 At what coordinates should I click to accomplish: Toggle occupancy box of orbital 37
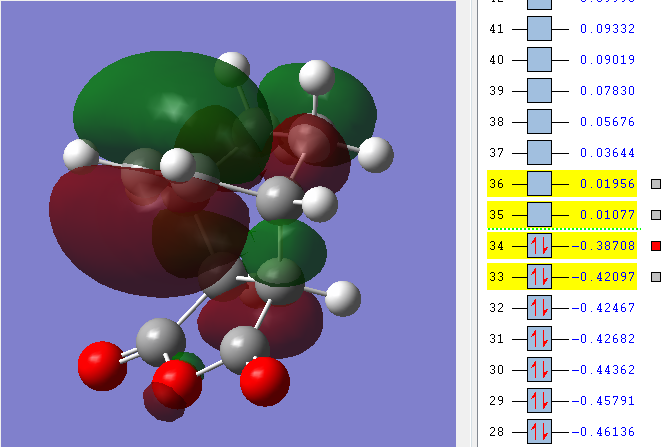539,153
